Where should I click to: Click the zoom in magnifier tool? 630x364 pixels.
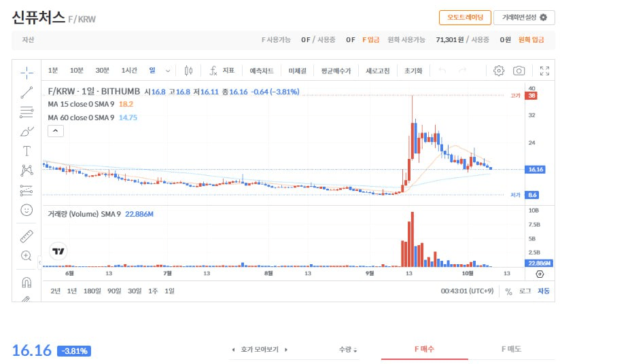click(27, 256)
